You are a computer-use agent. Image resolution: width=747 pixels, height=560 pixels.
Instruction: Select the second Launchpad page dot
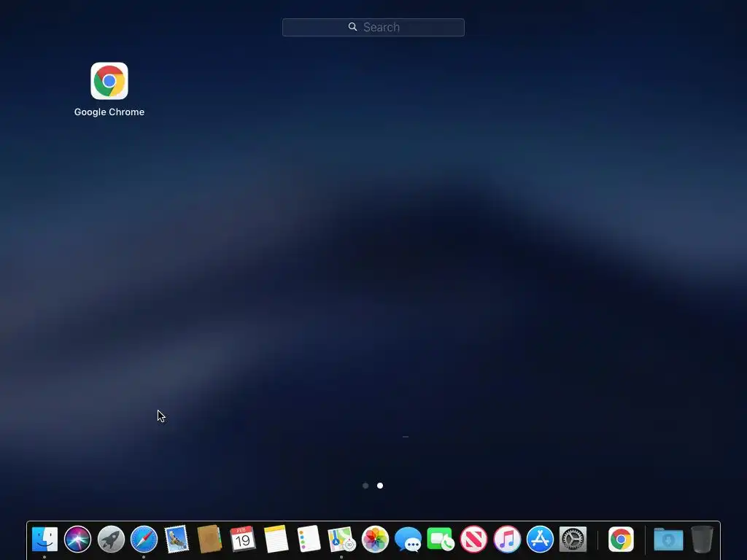click(x=380, y=486)
